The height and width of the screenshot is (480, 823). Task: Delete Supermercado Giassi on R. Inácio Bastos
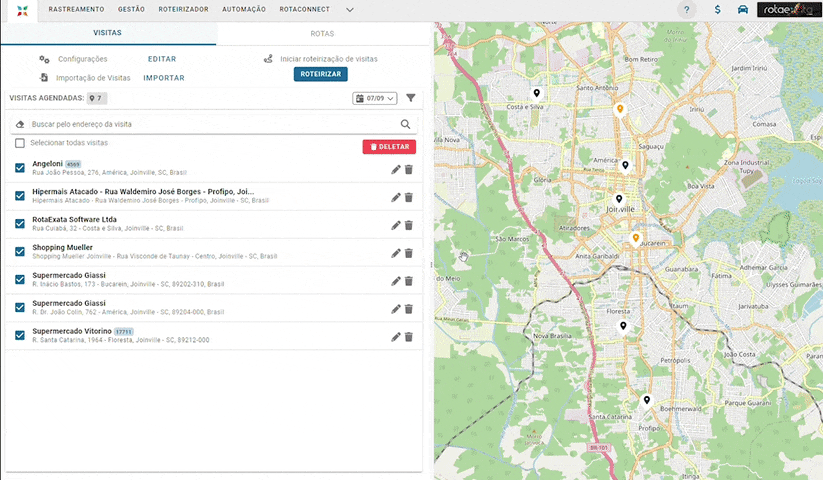pyautogui.click(x=409, y=281)
